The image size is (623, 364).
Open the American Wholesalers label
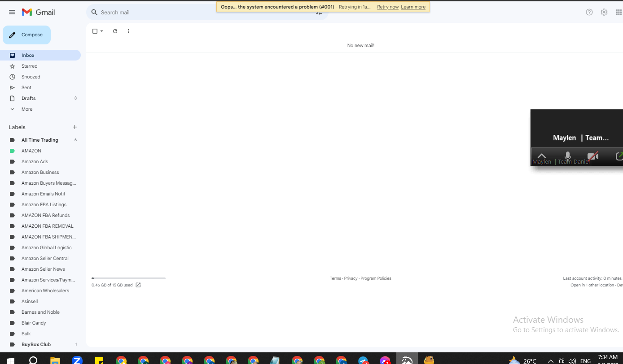point(40,290)
